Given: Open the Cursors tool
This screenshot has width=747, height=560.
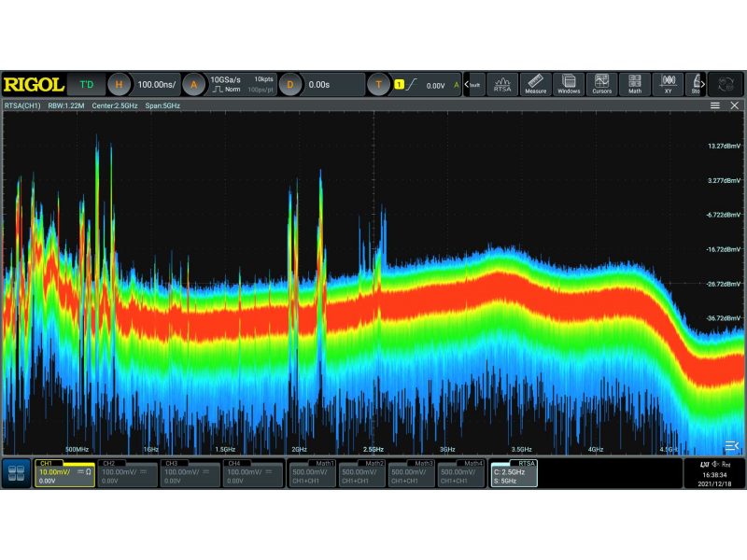Looking at the screenshot, I should pyautogui.click(x=601, y=85).
